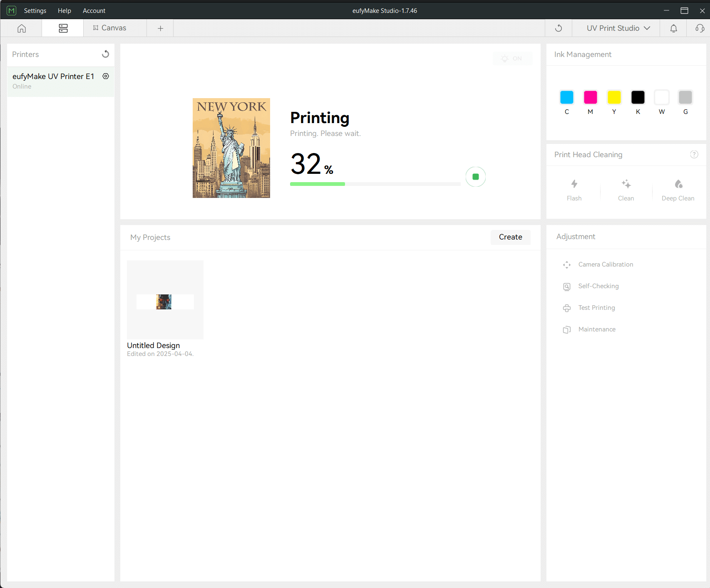Open eufyMake UV Printer E1 settings icon
Viewport: 710px width, 588px height.
pyautogui.click(x=106, y=76)
